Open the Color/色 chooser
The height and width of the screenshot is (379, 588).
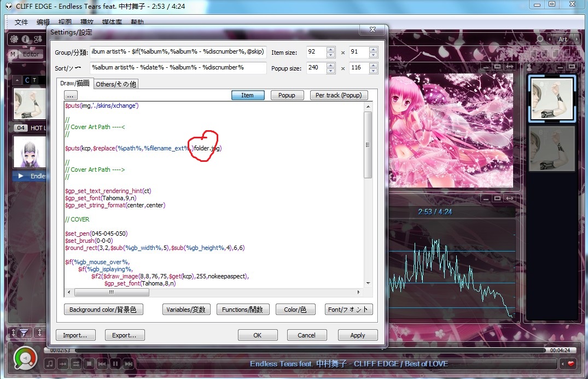[295, 310]
